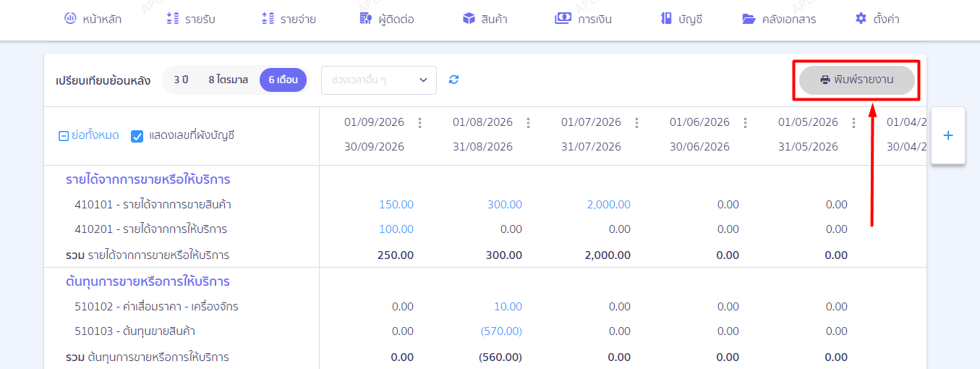This screenshot has height=369, width=980.
Task: Click the รวม รายได้จากการขายหรือให้บริการ total row label
Action: pyautogui.click(x=148, y=255)
